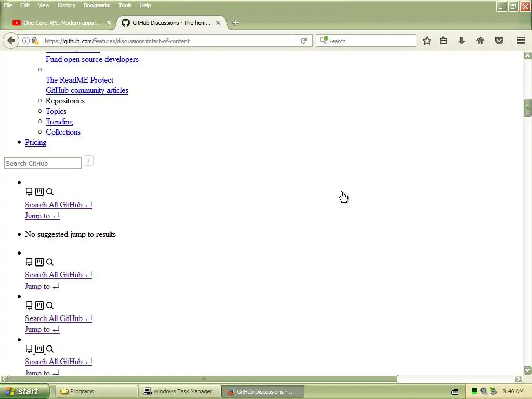
Task: Open the Tools menu
Action: tap(125, 5)
